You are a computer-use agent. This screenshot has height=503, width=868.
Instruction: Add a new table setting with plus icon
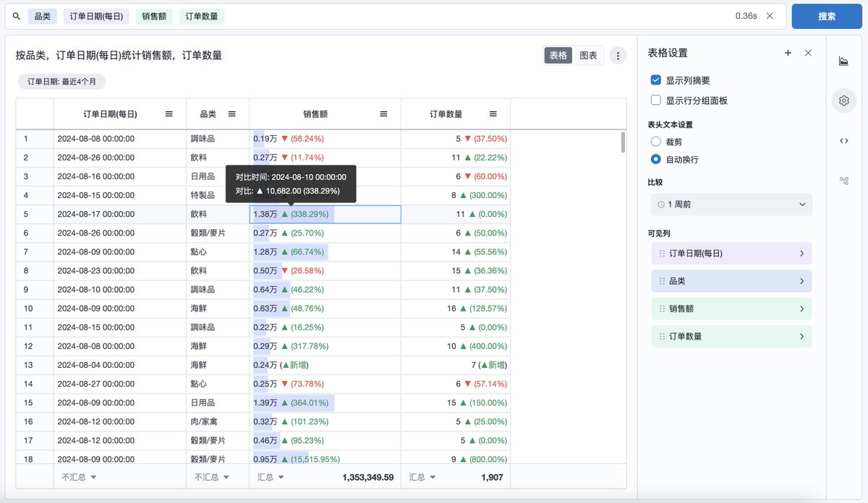point(788,53)
